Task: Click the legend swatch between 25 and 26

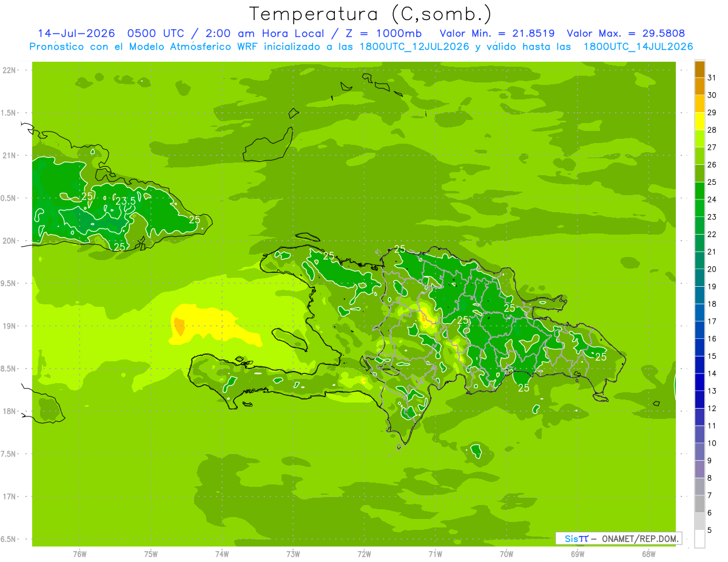Action: click(x=699, y=173)
